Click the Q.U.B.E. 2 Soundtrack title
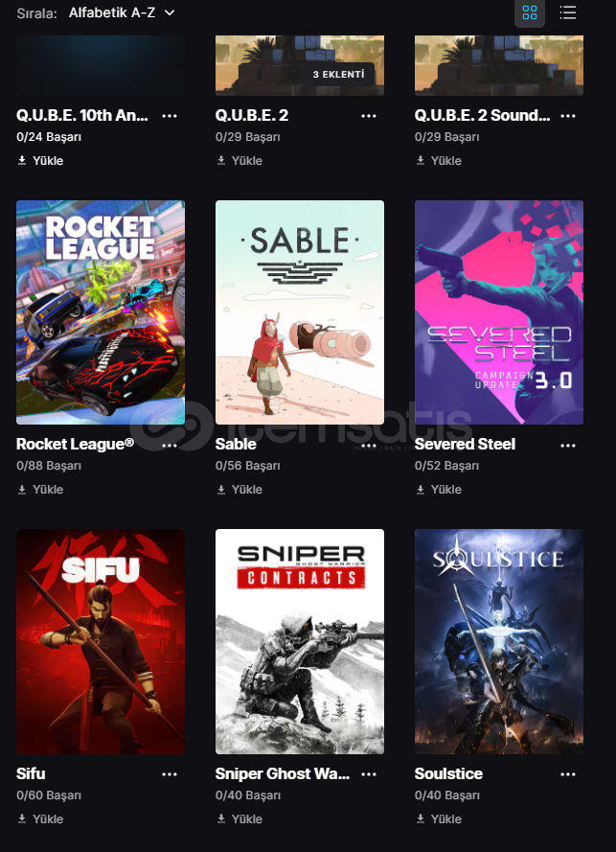The height and width of the screenshot is (852, 616). click(x=483, y=115)
